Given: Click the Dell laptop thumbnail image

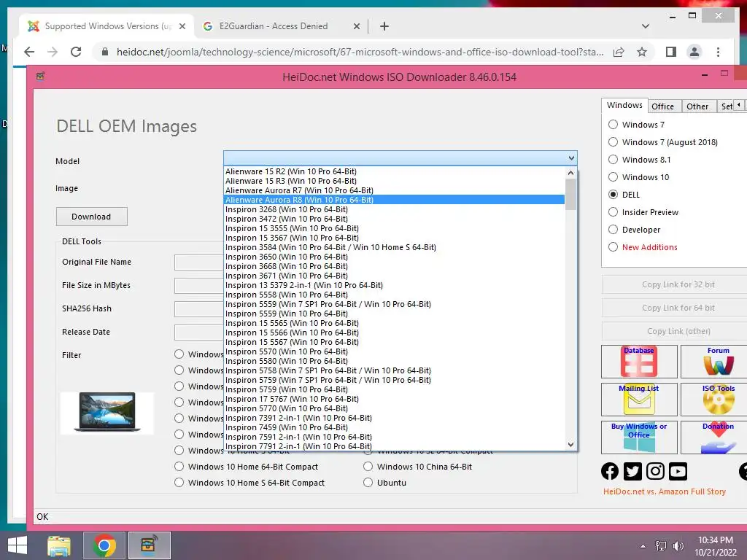Looking at the screenshot, I should click(x=107, y=413).
